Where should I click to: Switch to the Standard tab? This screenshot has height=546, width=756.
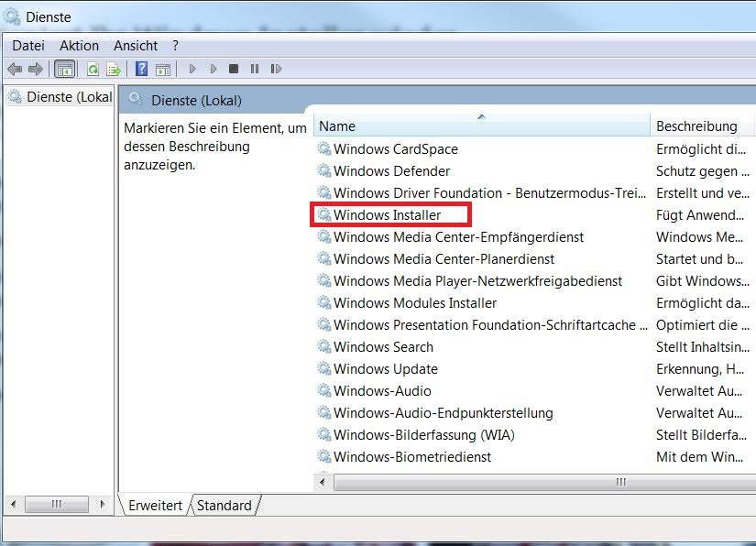pos(224,505)
